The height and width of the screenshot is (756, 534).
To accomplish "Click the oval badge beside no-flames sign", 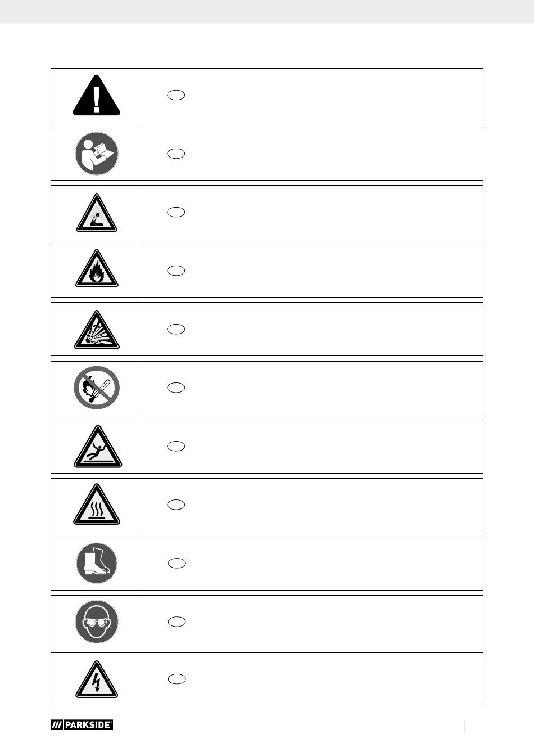I will pyautogui.click(x=176, y=388).
